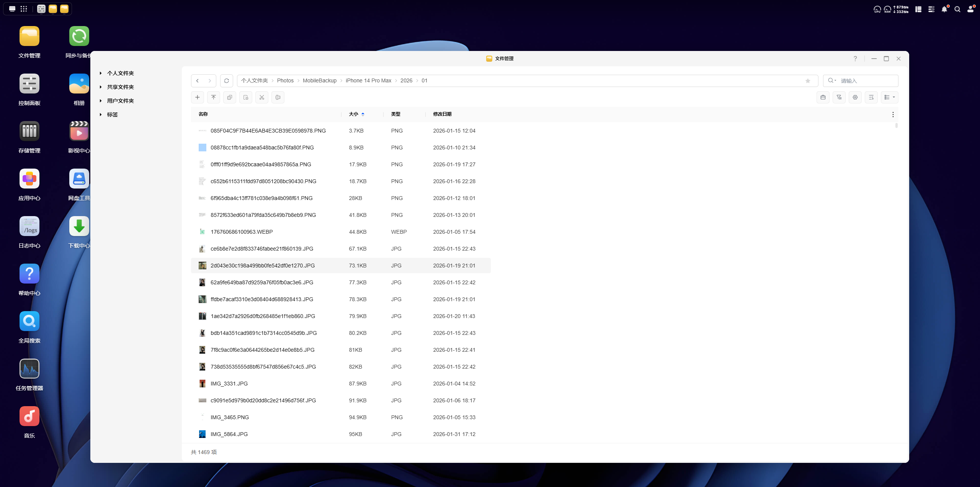Click the scissors cut icon
980x487 pixels.
click(262, 97)
